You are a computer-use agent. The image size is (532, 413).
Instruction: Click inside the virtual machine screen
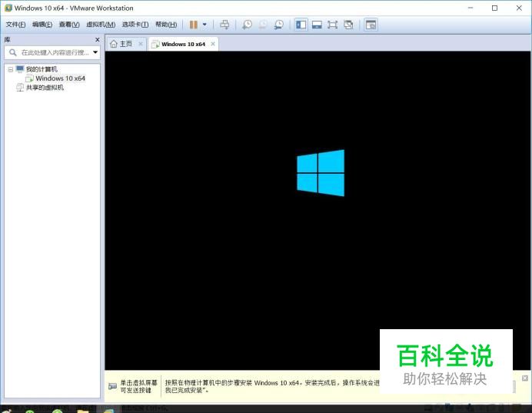pyautogui.click(x=318, y=211)
